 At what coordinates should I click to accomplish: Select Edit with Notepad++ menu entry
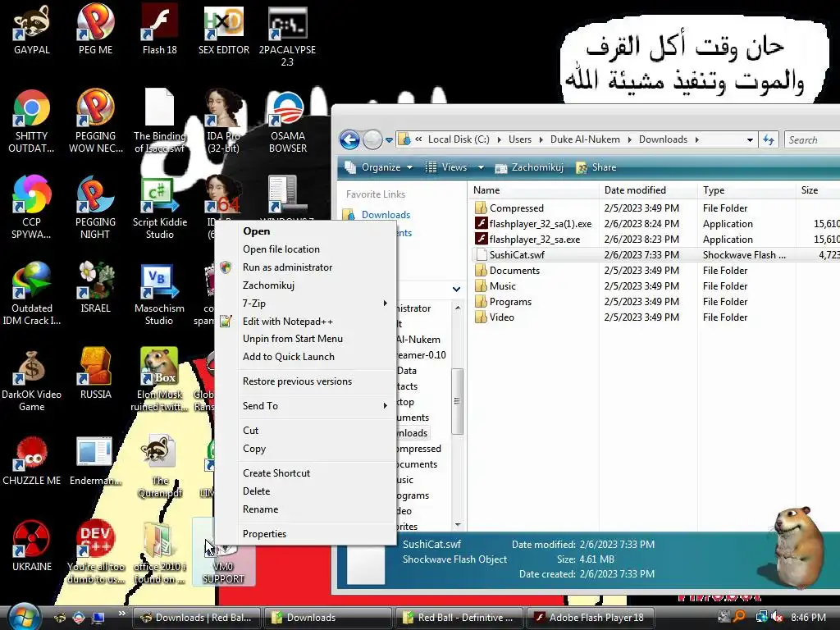(x=288, y=322)
